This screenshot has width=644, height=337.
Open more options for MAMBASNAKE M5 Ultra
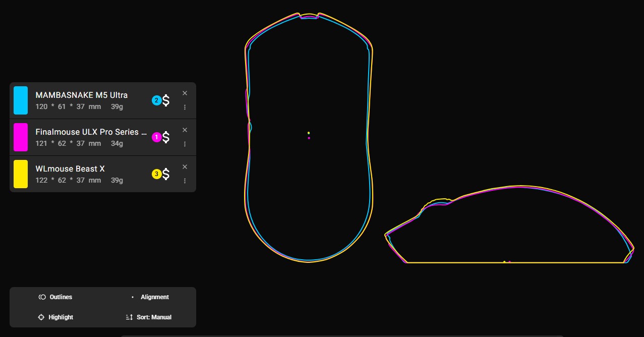(185, 107)
